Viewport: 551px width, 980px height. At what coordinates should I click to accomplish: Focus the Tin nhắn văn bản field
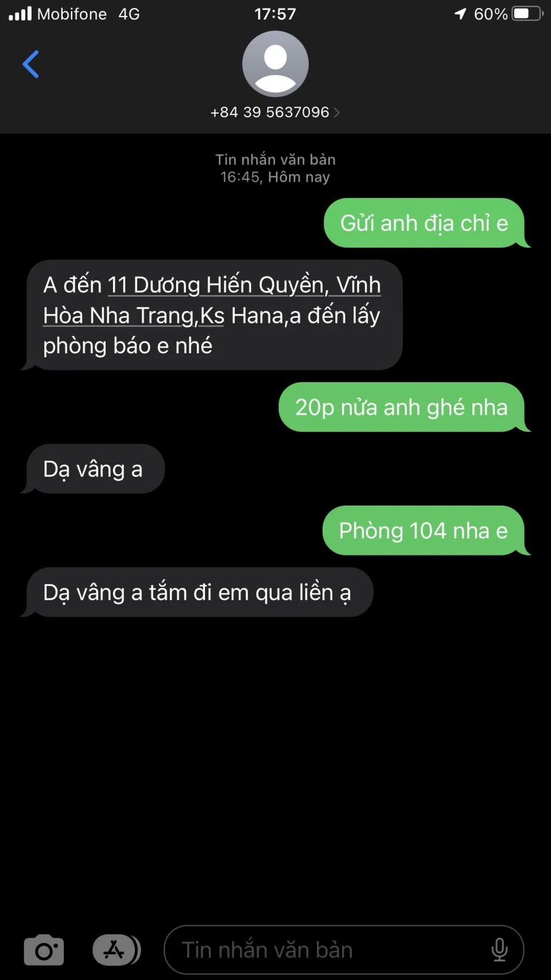coord(344,950)
